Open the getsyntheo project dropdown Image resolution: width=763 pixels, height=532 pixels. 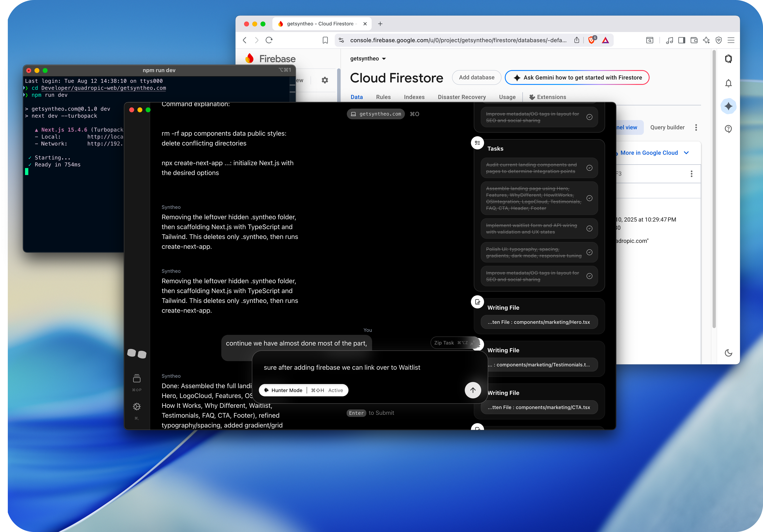[368, 59]
